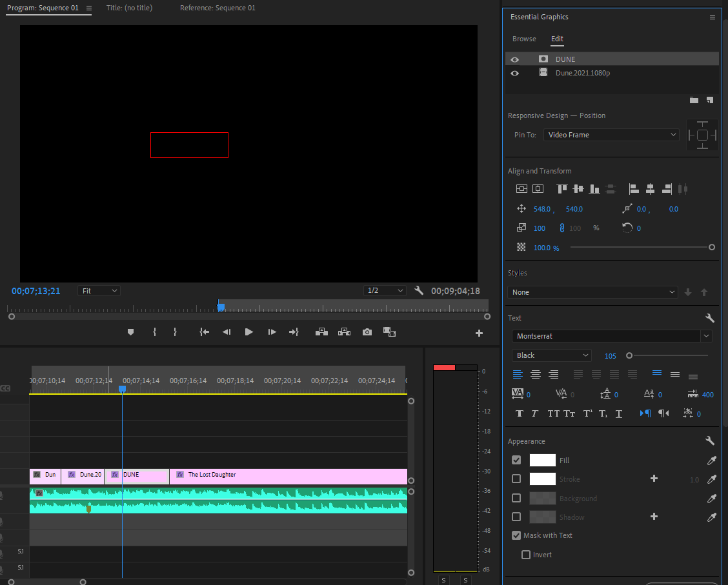728x585 pixels.
Task: Toggle visibility of the DUNE layer
Action: (x=514, y=59)
